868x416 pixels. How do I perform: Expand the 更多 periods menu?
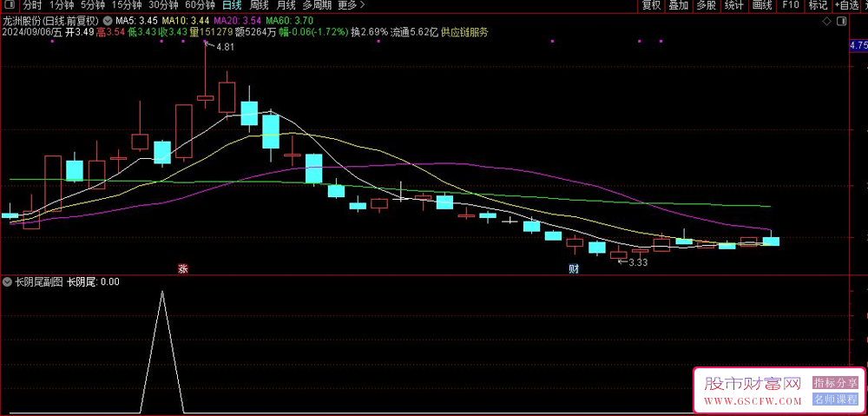(x=351, y=5)
